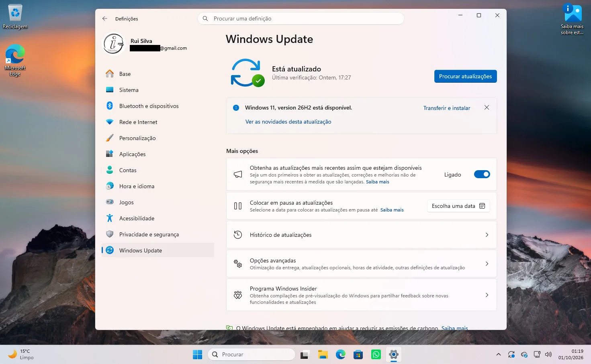Open the Microsoft Edge desktop shortcut

[15, 60]
